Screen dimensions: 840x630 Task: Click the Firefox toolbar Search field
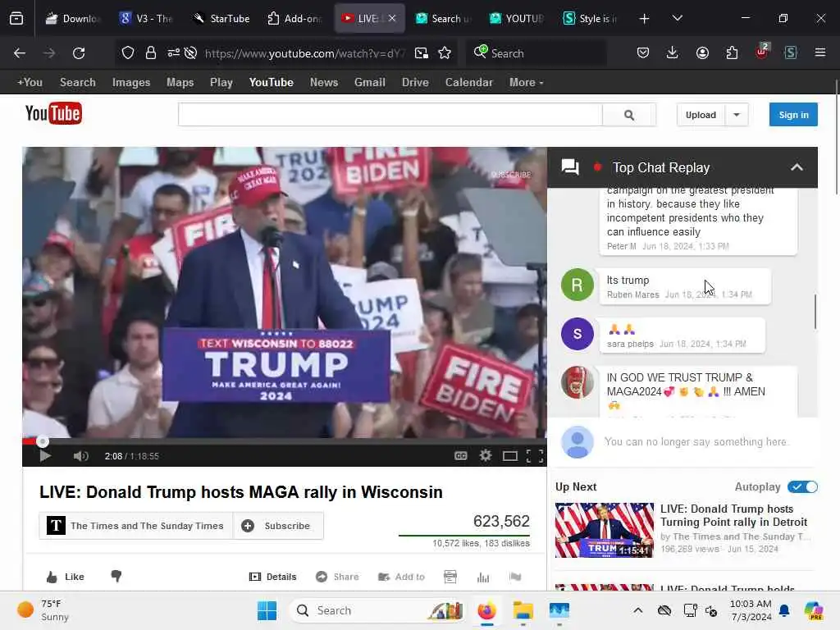pyautogui.click(x=536, y=53)
